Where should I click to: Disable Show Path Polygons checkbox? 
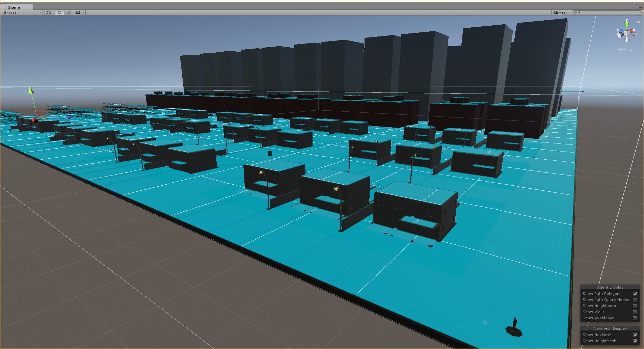point(635,294)
